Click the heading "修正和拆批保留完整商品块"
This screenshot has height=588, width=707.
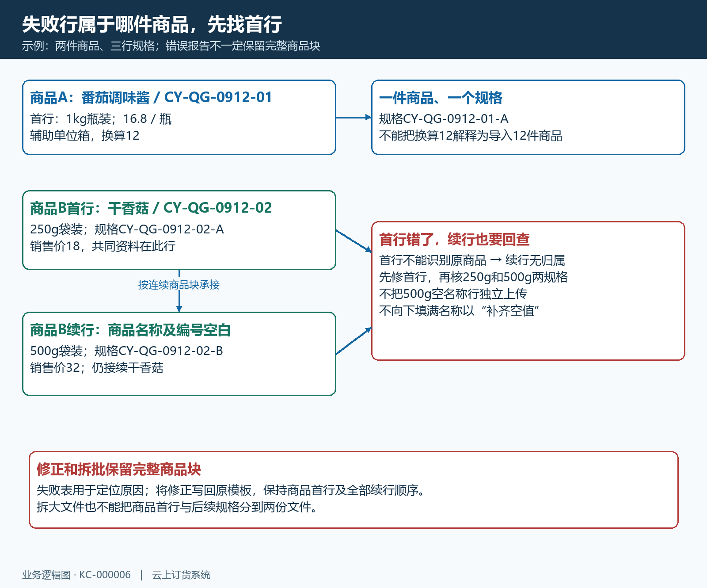[119, 469]
